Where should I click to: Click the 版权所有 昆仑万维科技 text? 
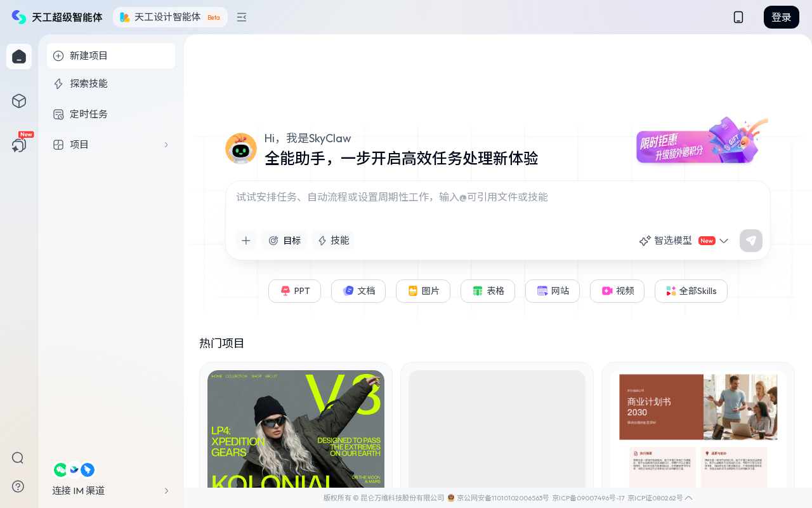click(384, 498)
